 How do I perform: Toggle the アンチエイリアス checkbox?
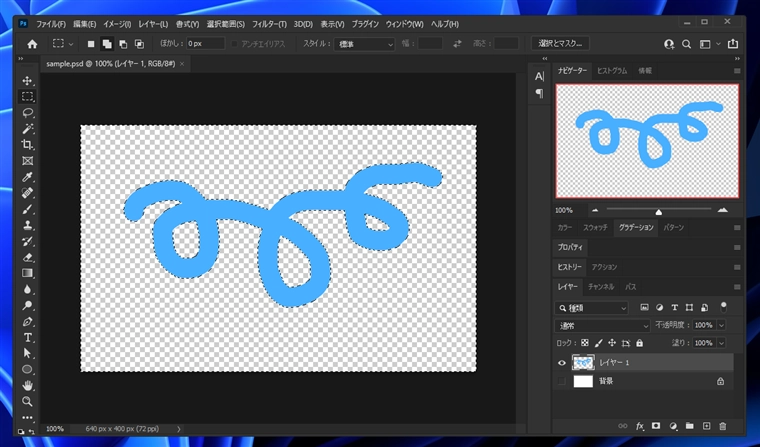(x=235, y=44)
